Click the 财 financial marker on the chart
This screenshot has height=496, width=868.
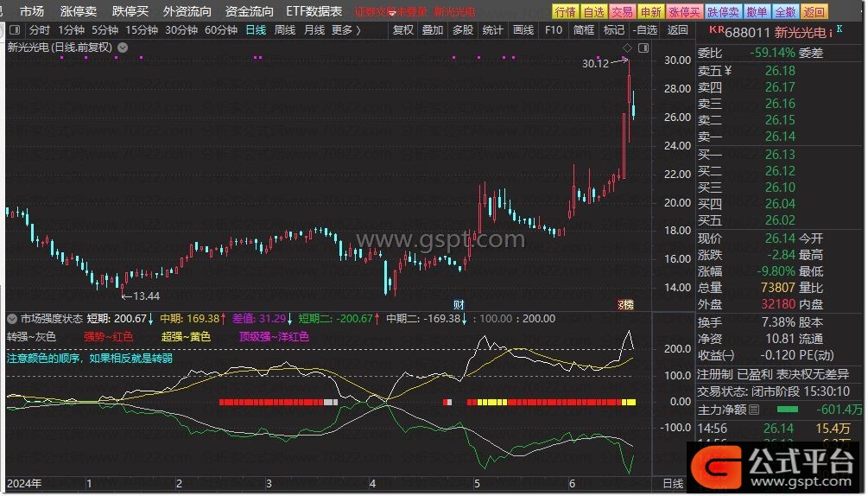click(x=459, y=304)
